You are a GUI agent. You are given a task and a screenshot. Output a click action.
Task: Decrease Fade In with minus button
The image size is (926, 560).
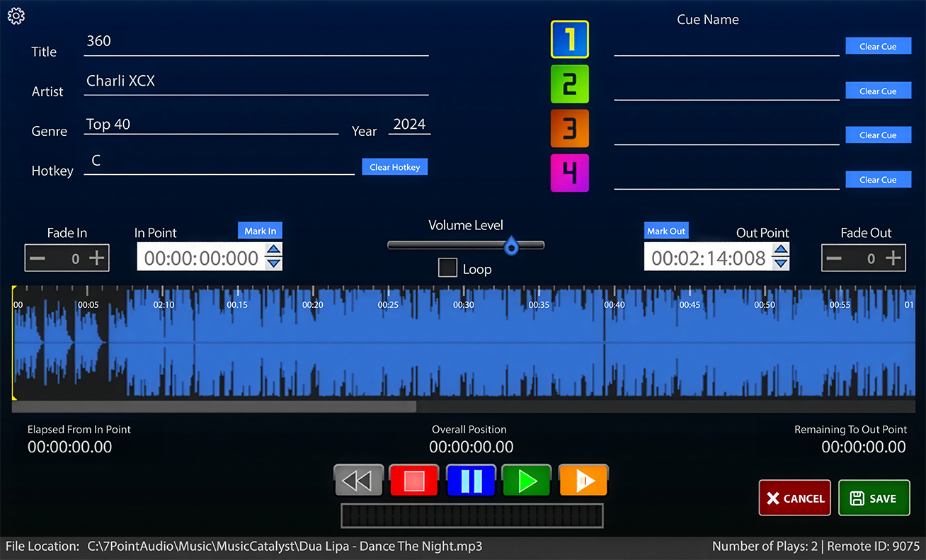click(38, 258)
